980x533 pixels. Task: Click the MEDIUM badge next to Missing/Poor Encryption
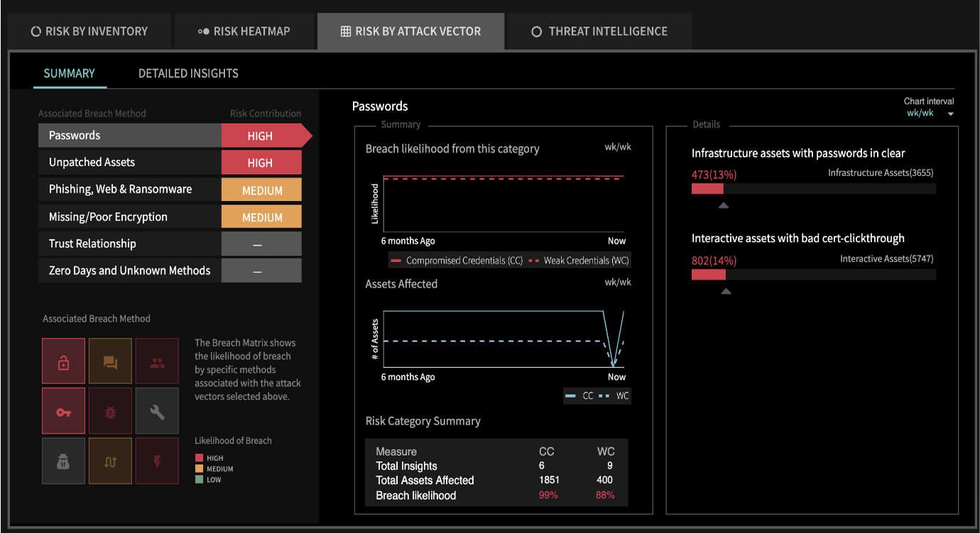pyautogui.click(x=261, y=217)
